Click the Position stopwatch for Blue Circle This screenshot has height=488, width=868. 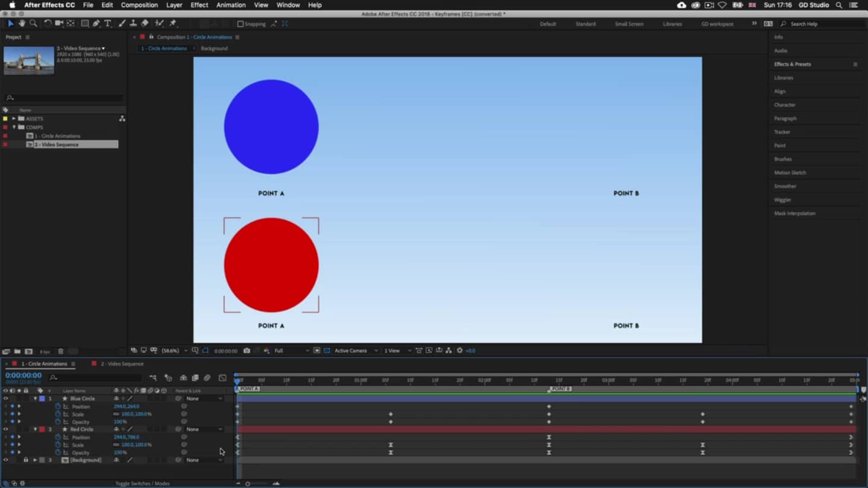pos(58,407)
